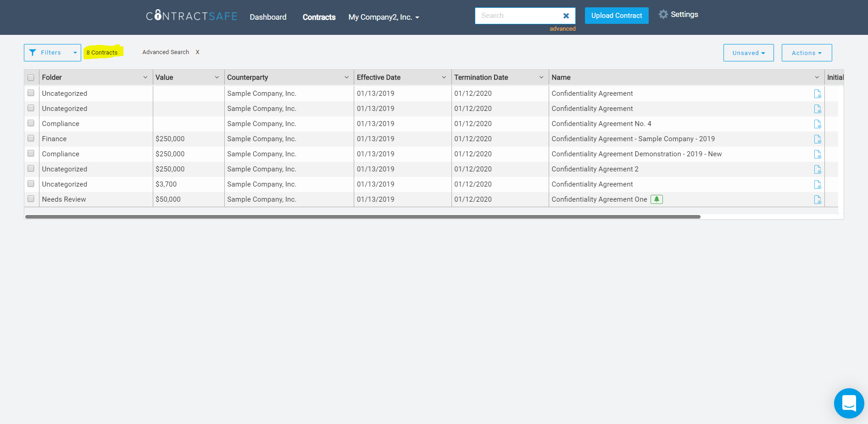Select the $3,700 contract row checkbox
The height and width of the screenshot is (424, 868).
pyautogui.click(x=31, y=184)
